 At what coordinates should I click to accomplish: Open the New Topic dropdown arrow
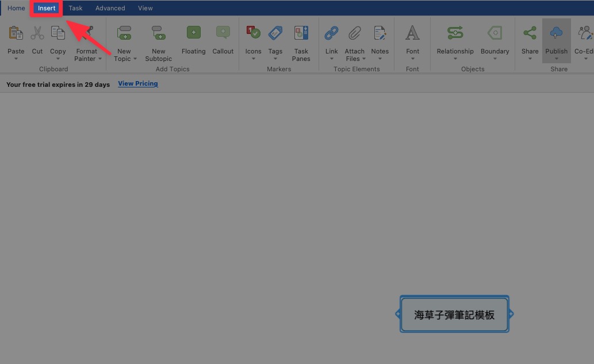click(135, 59)
